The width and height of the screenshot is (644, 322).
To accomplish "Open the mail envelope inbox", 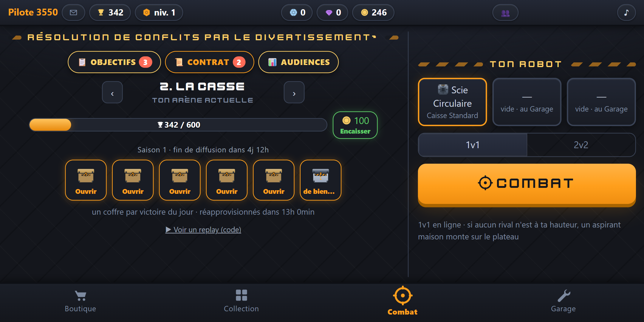I will click(x=73, y=13).
